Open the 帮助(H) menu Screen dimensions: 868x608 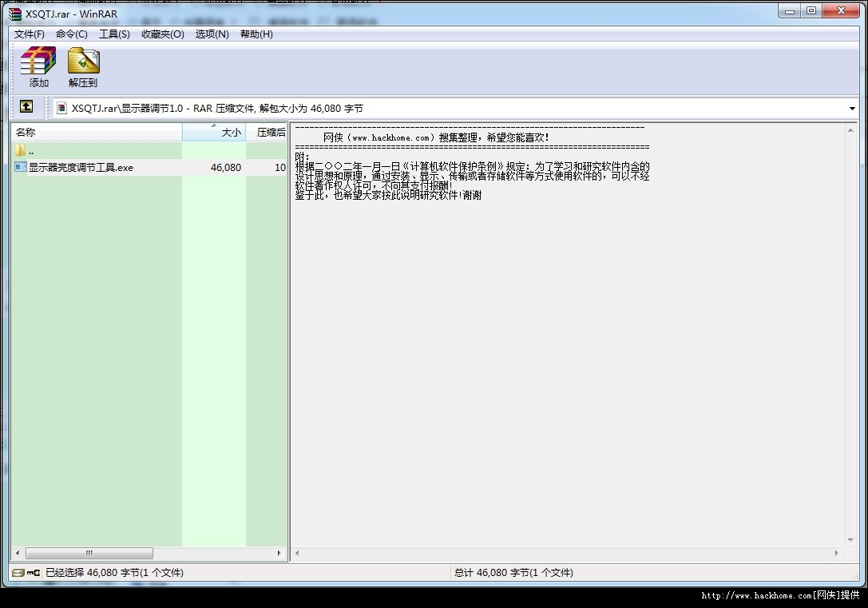(x=257, y=34)
